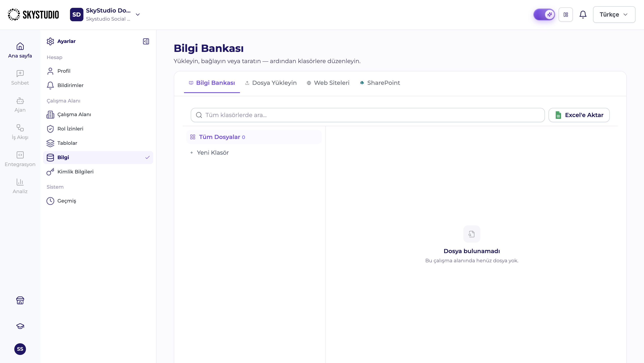
Task: Open the Sohbet chat section
Action: click(20, 78)
